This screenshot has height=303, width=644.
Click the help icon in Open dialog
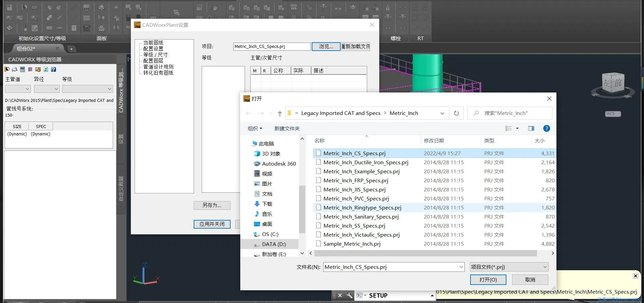[x=546, y=128]
